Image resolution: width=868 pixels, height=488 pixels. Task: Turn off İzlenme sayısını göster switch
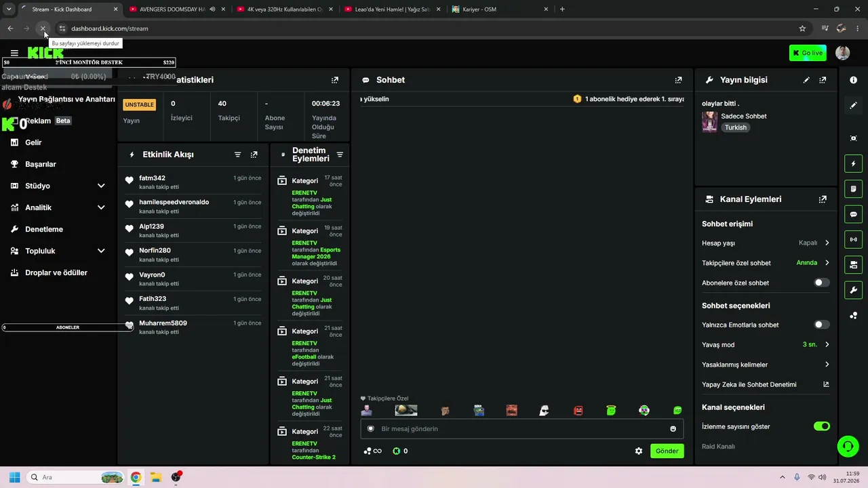821,426
